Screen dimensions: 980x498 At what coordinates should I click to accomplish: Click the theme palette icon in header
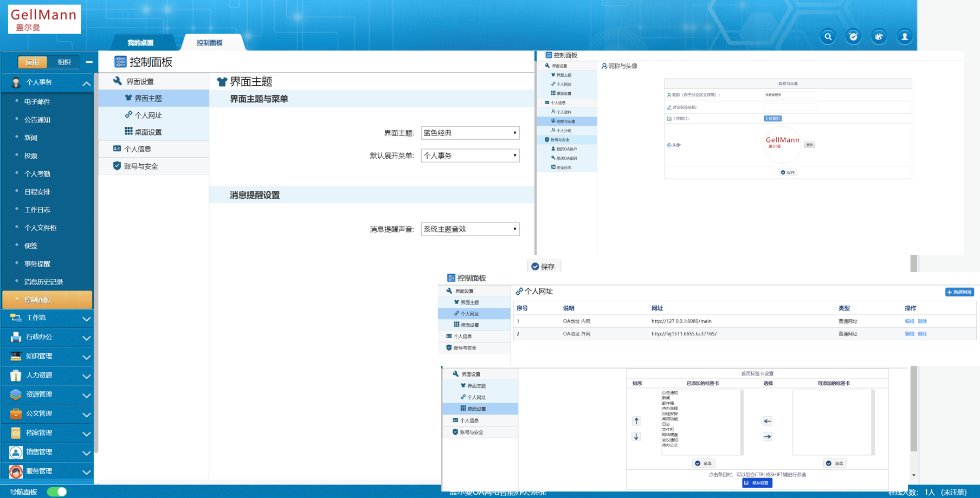pyautogui.click(x=879, y=37)
